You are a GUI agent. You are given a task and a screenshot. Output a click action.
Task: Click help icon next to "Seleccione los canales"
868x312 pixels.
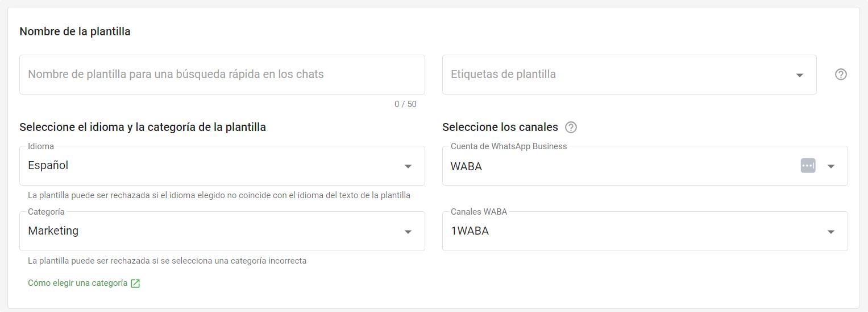click(x=571, y=127)
